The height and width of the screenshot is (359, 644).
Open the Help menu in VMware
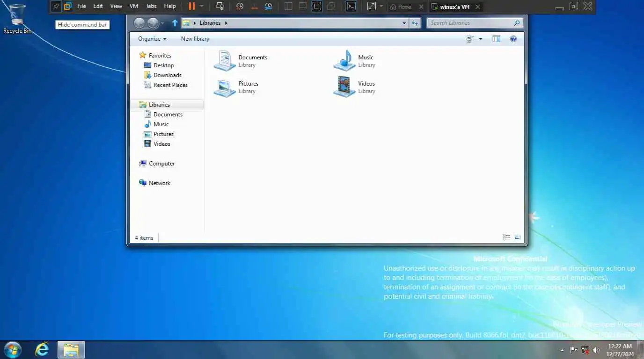click(x=170, y=7)
